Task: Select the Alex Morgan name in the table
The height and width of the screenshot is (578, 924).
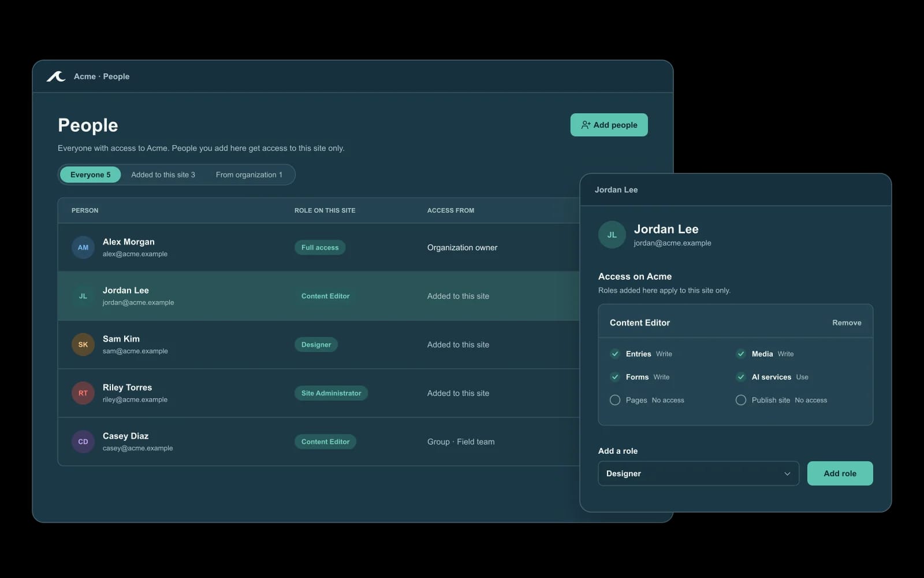Action: [x=129, y=242]
